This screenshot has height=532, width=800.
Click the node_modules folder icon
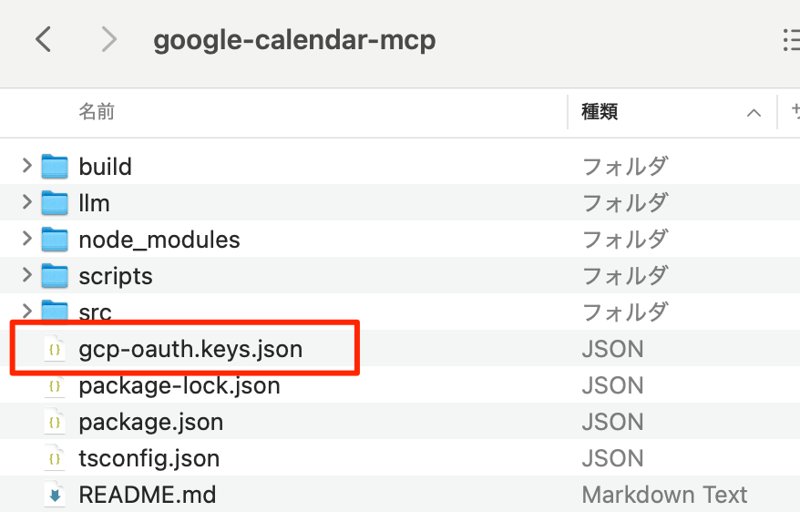tap(56, 240)
